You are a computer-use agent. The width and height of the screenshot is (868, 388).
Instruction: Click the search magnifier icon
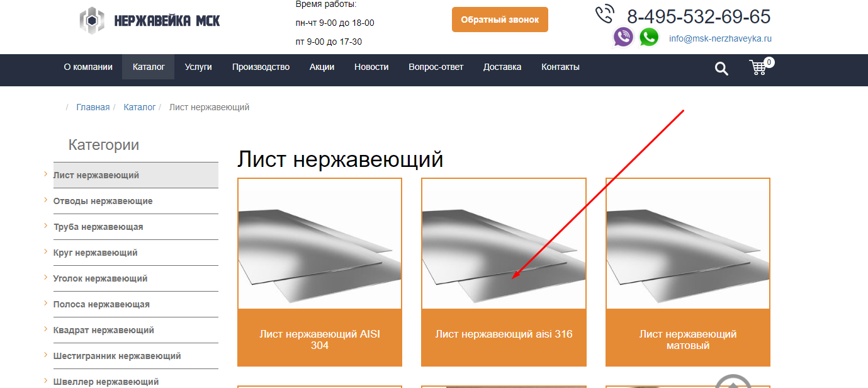pos(721,69)
